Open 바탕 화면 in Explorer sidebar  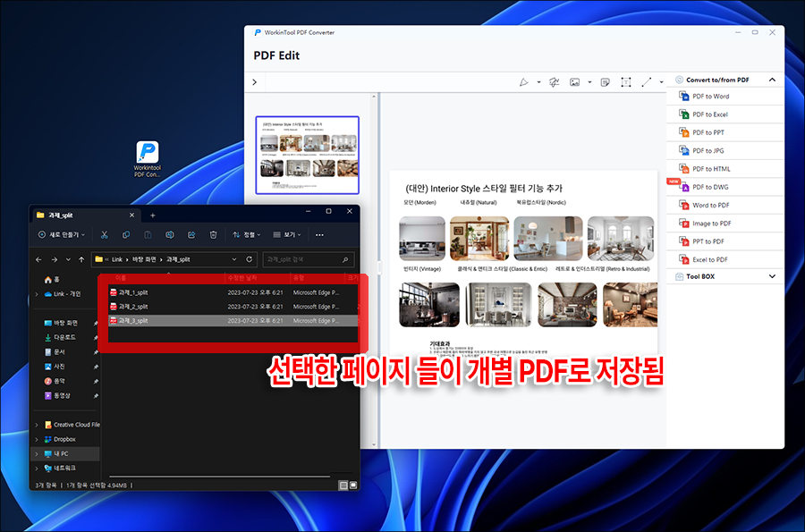(61, 323)
